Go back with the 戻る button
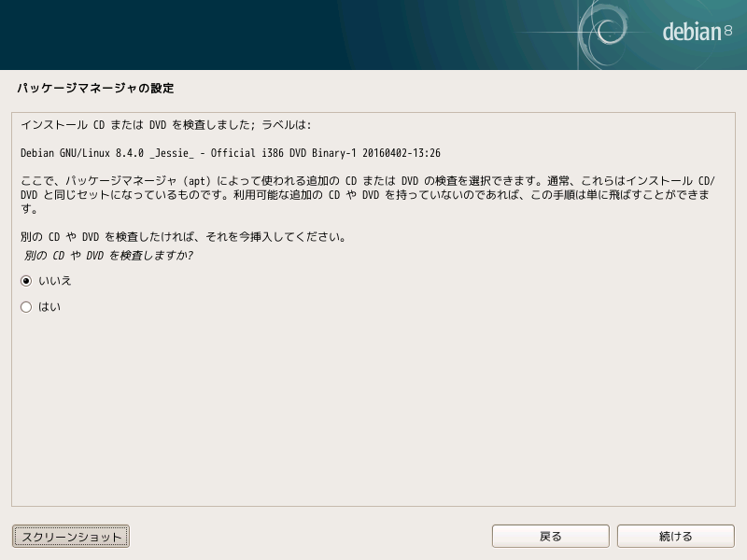Image resolution: width=747 pixels, height=560 pixels. (550, 537)
